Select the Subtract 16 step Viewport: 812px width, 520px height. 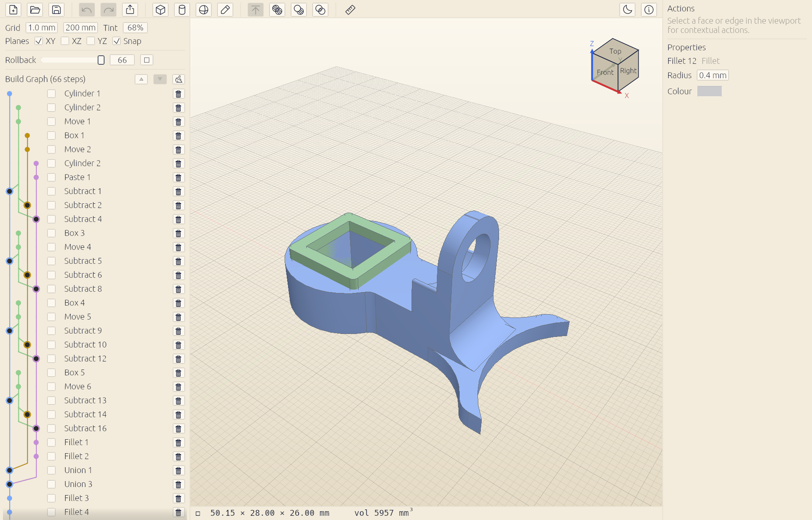click(85, 428)
